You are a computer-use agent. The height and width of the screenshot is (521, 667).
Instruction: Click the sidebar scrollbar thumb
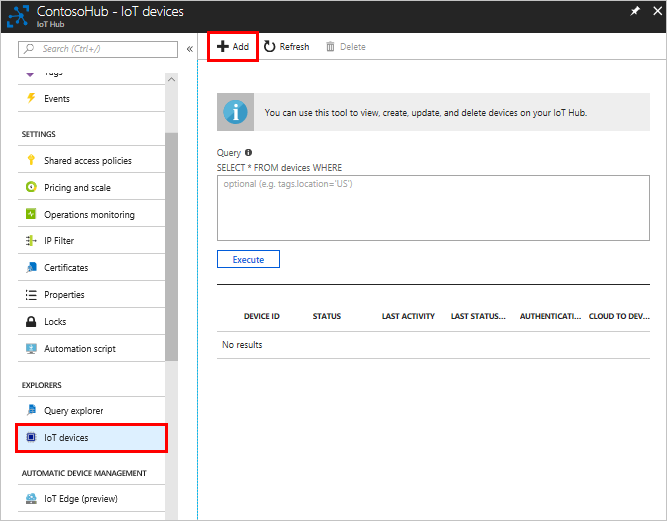[171, 247]
